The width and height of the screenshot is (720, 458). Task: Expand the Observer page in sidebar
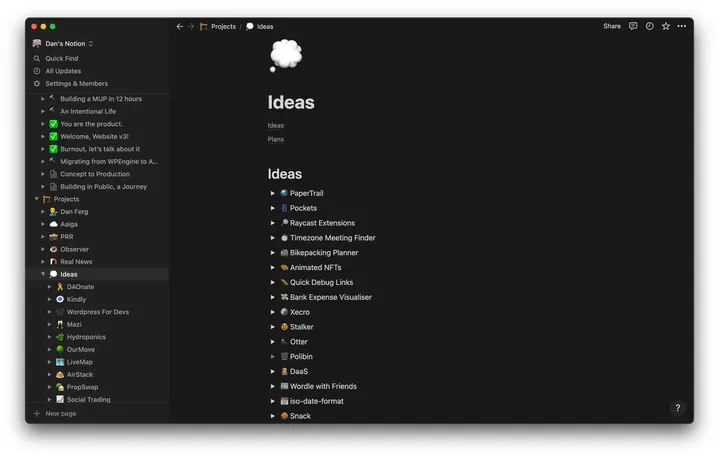click(x=43, y=249)
